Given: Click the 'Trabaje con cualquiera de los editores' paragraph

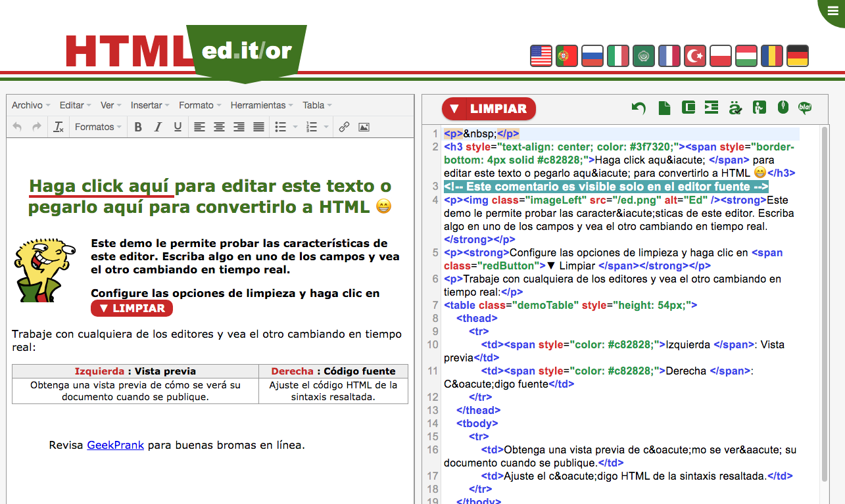Looking at the screenshot, I should pyautogui.click(x=206, y=340).
